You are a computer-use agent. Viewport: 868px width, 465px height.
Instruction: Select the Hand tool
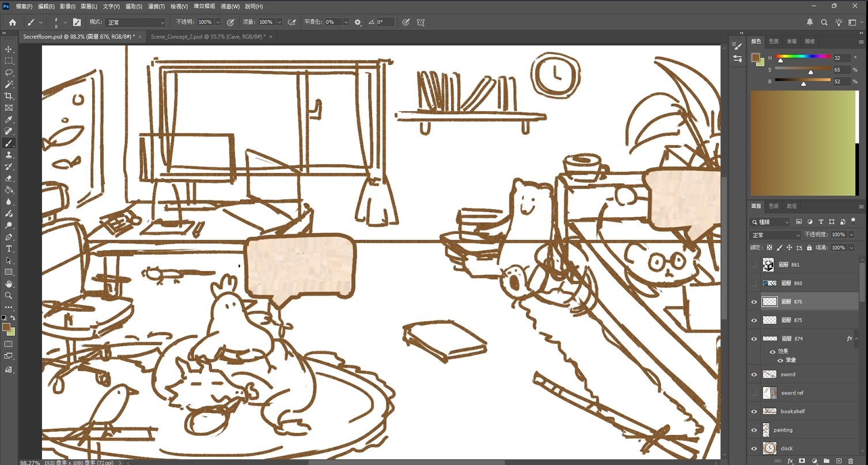click(9, 284)
